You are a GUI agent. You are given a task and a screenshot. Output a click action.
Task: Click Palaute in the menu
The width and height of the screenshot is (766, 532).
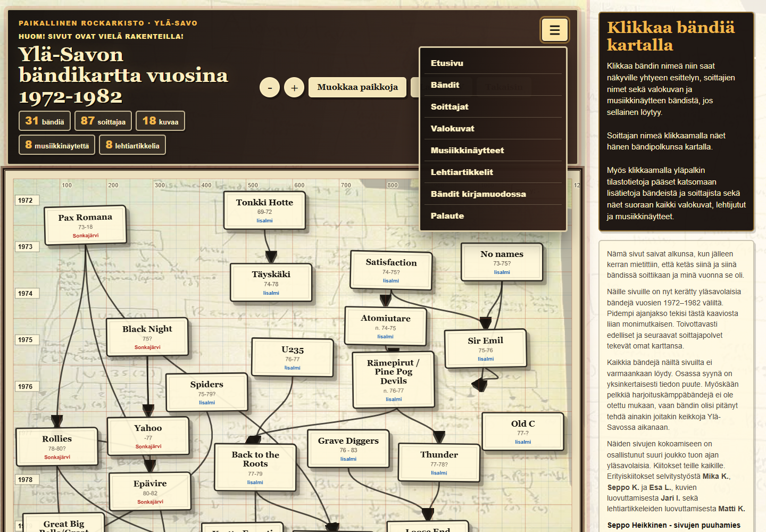tap(493, 216)
